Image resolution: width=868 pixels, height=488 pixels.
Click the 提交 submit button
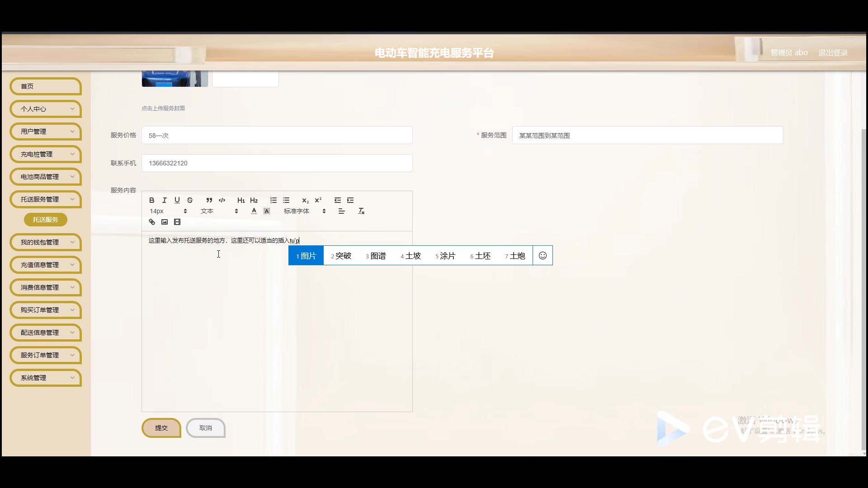click(x=161, y=428)
